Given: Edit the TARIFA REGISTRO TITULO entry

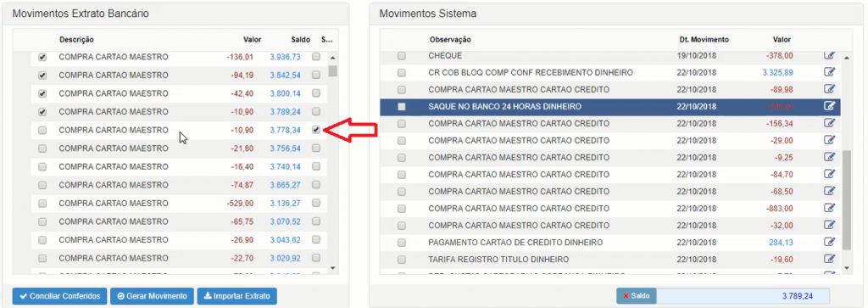Looking at the screenshot, I should 829,259.
